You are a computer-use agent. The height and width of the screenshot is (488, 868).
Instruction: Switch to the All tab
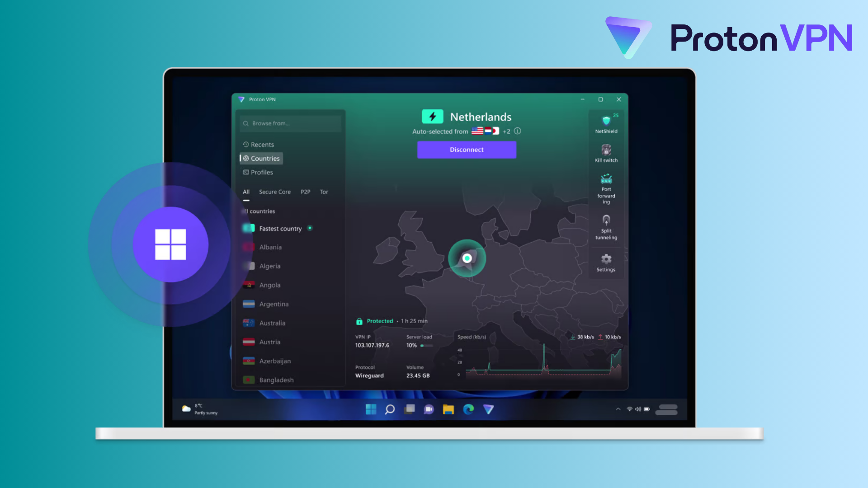tap(246, 192)
